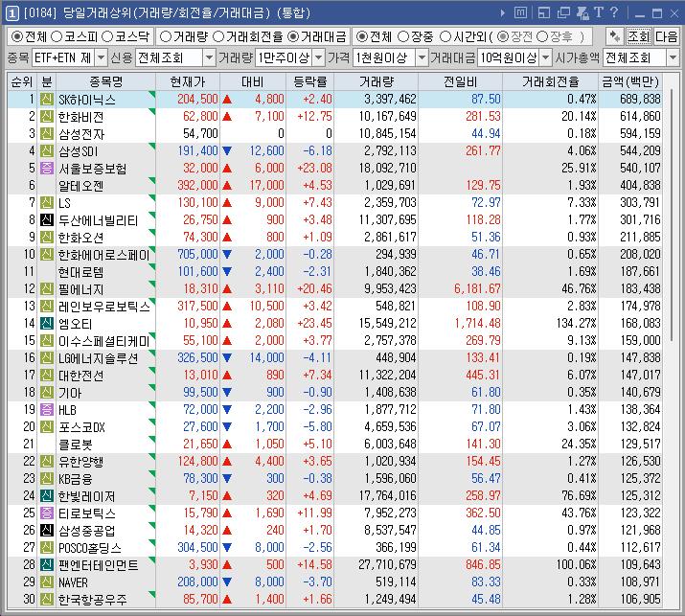
Task: Click 엠오티 turnover value 134.27%
Action: pyautogui.click(x=576, y=323)
